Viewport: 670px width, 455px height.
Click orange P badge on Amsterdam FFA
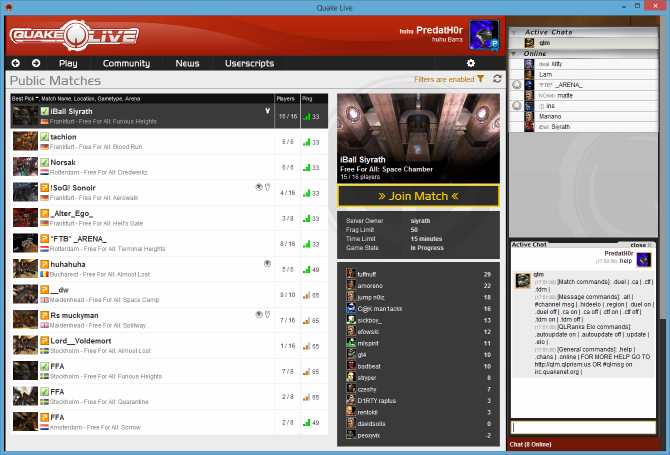[44, 417]
